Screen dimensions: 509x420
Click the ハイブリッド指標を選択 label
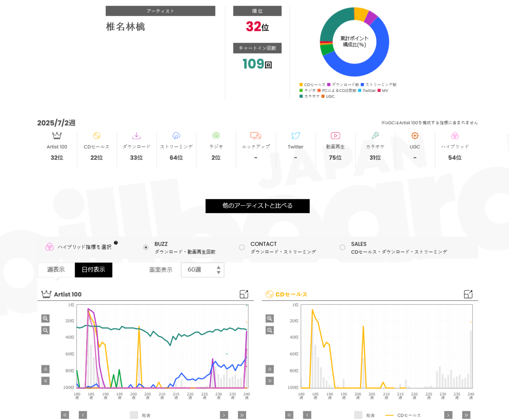coord(84,247)
